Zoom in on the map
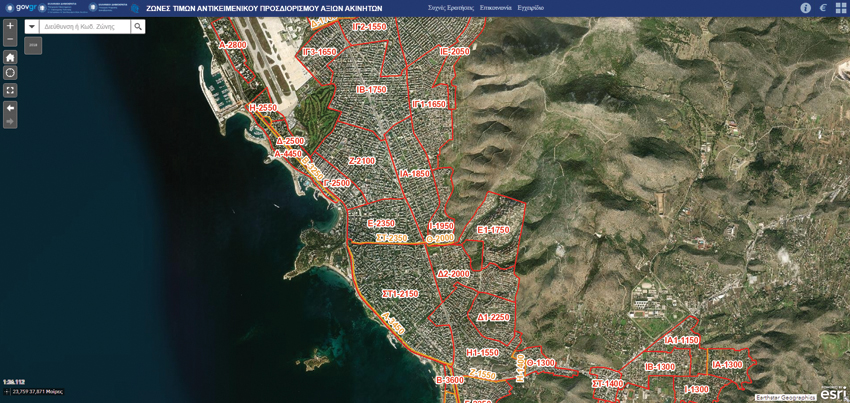 (x=10, y=26)
